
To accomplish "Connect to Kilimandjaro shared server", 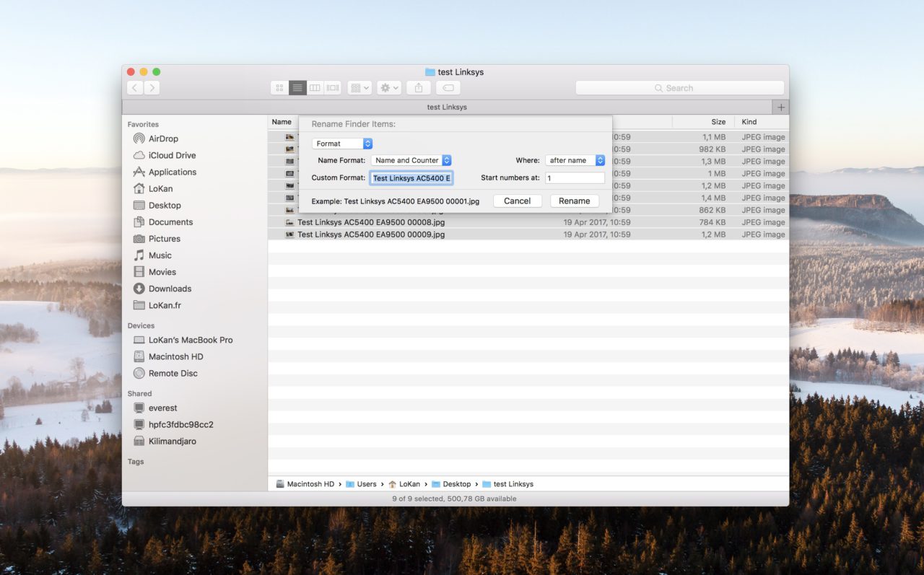I will click(x=172, y=441).
